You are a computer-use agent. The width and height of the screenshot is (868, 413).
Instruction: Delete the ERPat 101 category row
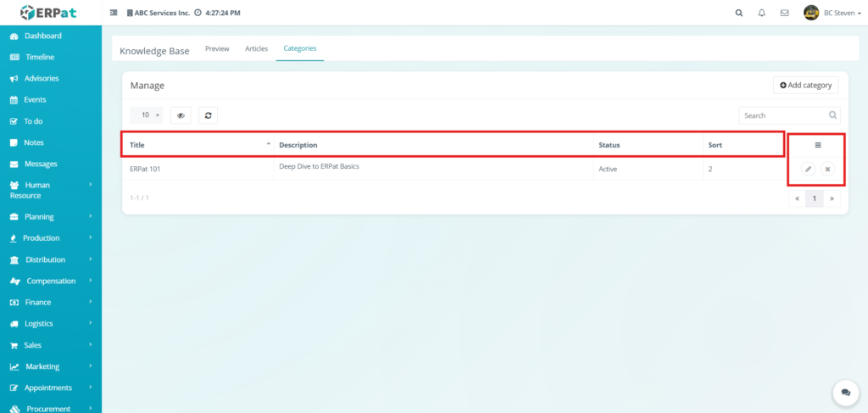click(828, 170)
